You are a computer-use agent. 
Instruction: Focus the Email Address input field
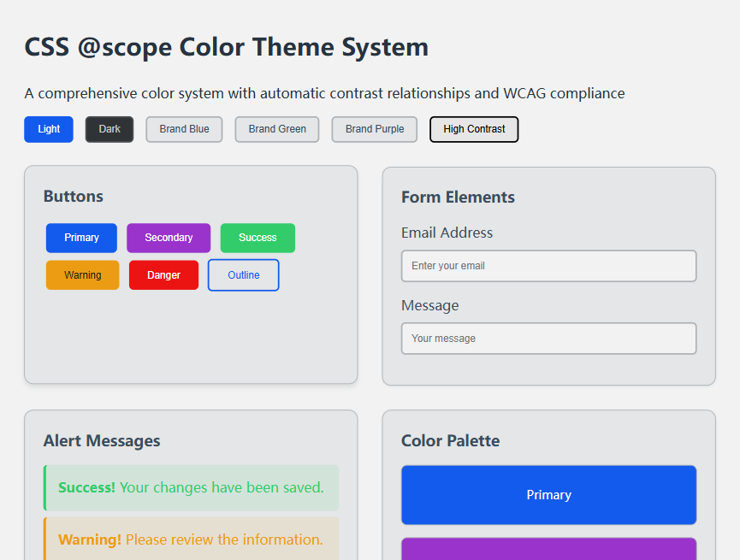[548, 266]
